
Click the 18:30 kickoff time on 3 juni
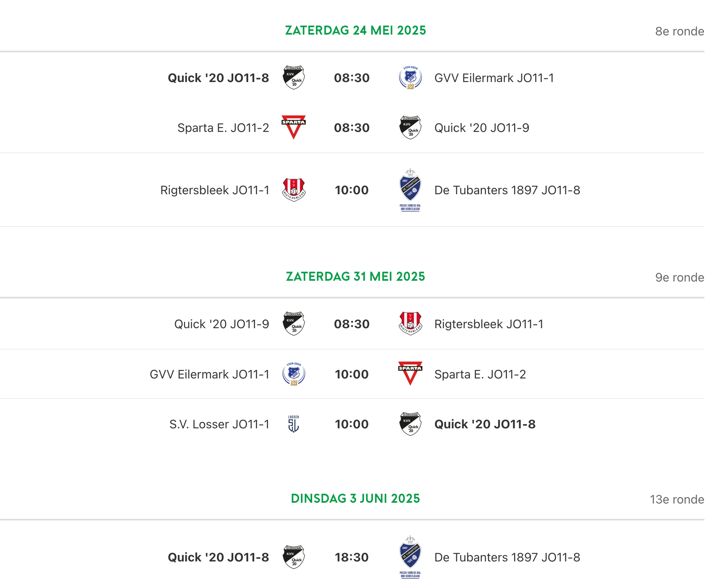tap(352, 557)
